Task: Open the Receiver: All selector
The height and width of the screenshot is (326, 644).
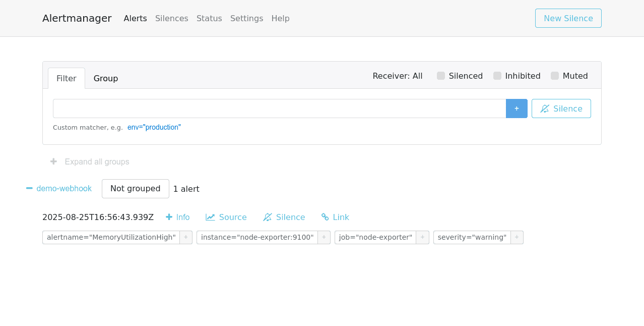Action: click(x=398, y=76)
